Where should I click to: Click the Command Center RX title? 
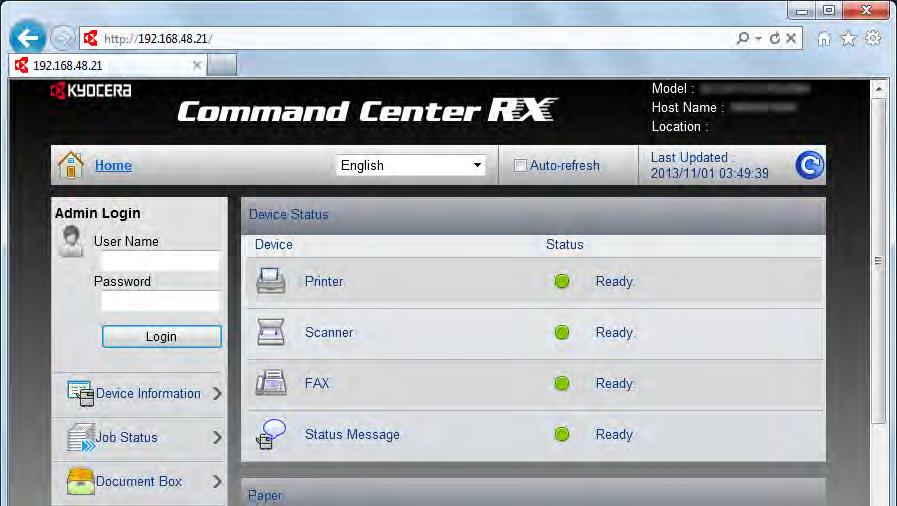click(368, 110)
